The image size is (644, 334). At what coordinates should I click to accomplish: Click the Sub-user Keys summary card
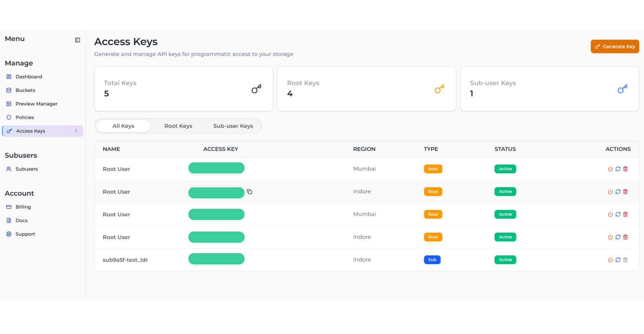point(550,89)
